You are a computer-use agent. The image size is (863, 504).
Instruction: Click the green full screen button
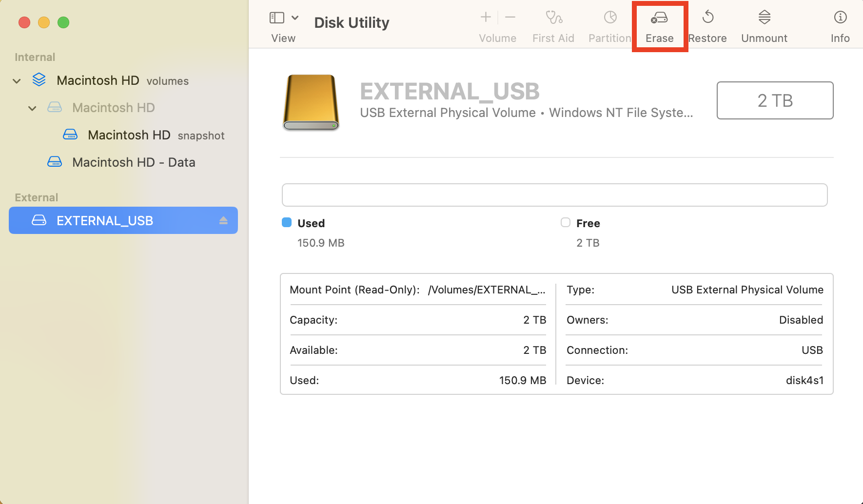[63, 22]
